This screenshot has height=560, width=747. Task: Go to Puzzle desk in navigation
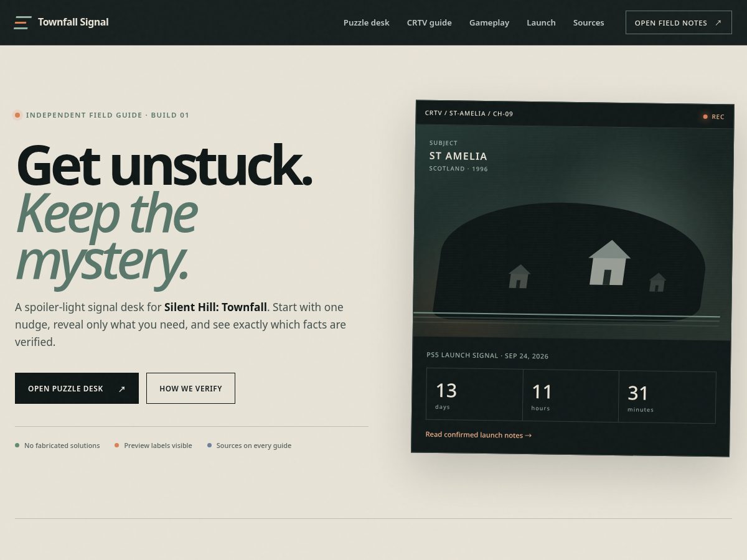pyautogui.click(x=366, y=22)
